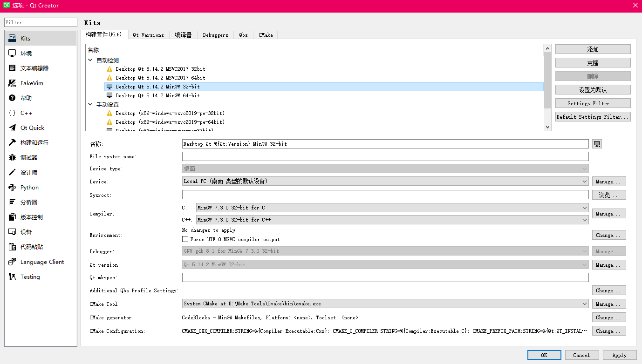
Task: Click kit list scrollbar down arrow
Action: [547, 127]
